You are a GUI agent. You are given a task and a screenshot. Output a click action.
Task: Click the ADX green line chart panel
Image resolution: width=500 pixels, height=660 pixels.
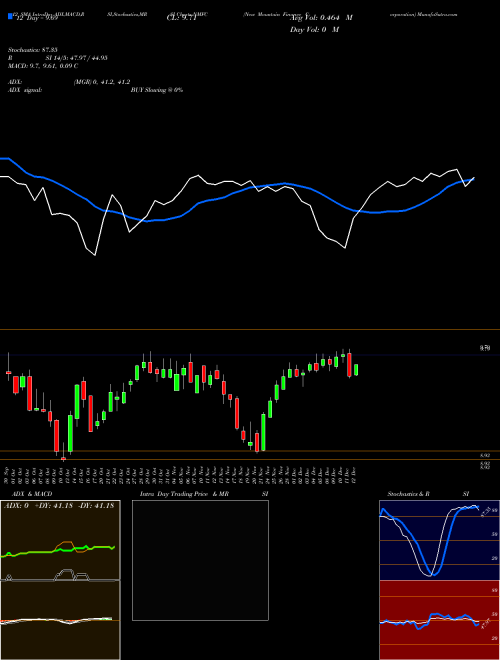[x=60, y=540]
